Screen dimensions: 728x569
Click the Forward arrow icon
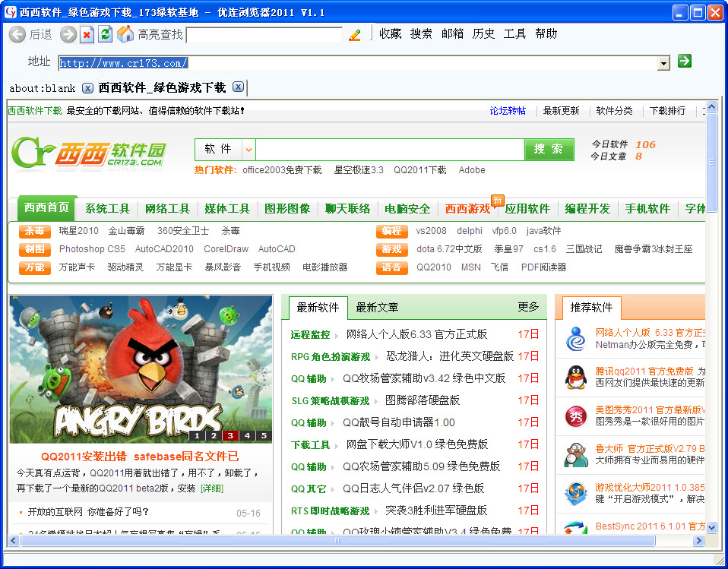(68, 34)
